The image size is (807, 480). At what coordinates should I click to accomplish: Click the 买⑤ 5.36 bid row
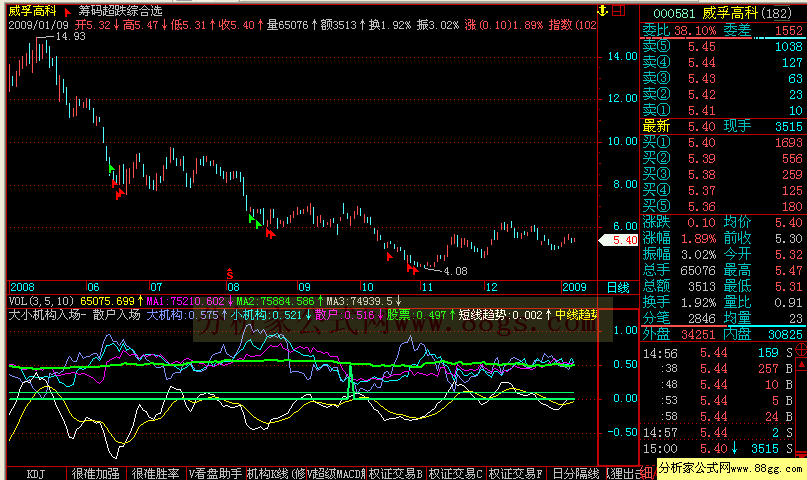click(x=722, y=206)
